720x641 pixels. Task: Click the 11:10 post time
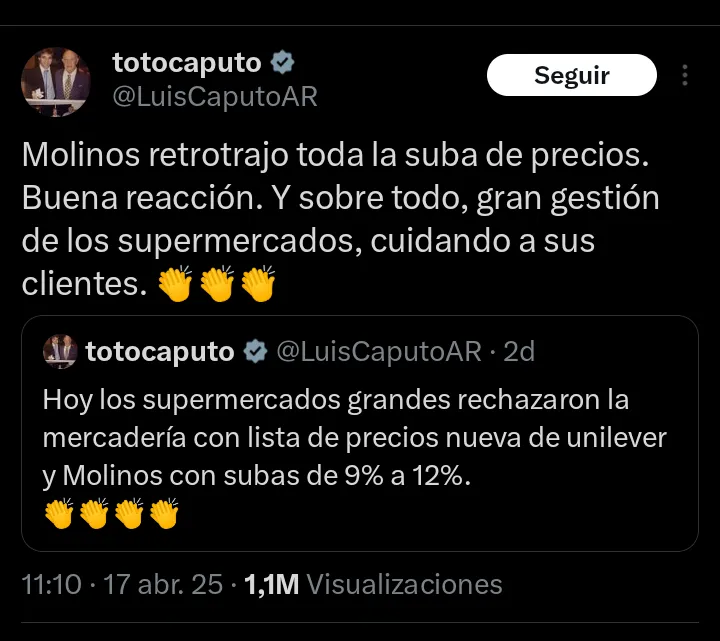coord(52,584)
